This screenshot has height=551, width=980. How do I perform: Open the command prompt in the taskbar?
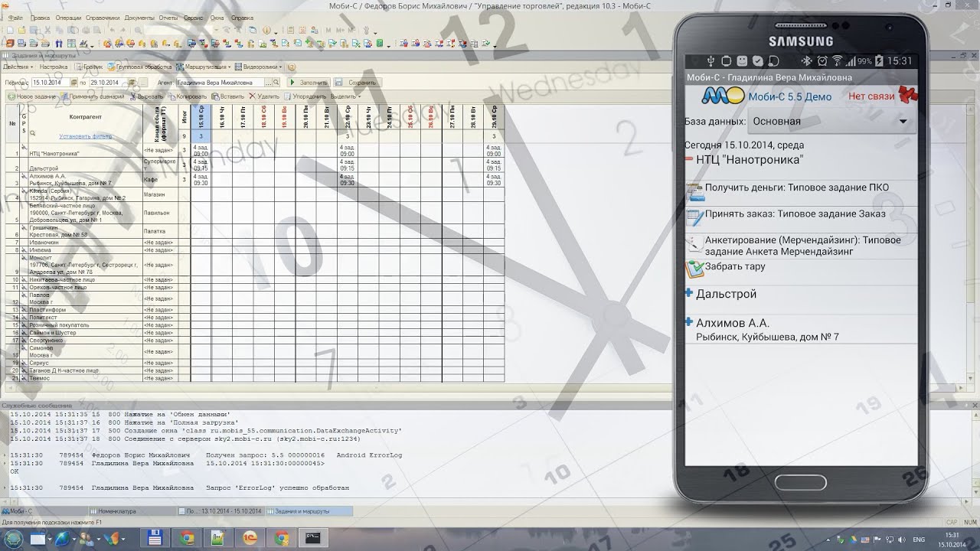(x=312, y=538)
